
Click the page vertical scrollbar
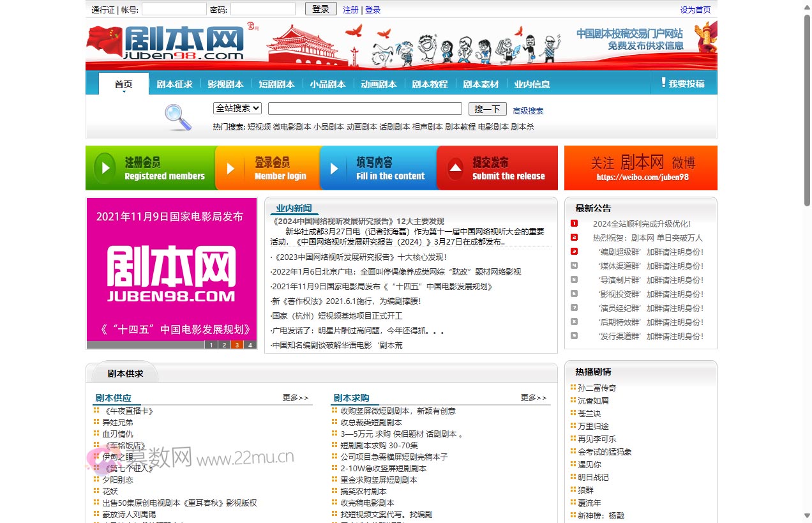click(x=807, y=109)
